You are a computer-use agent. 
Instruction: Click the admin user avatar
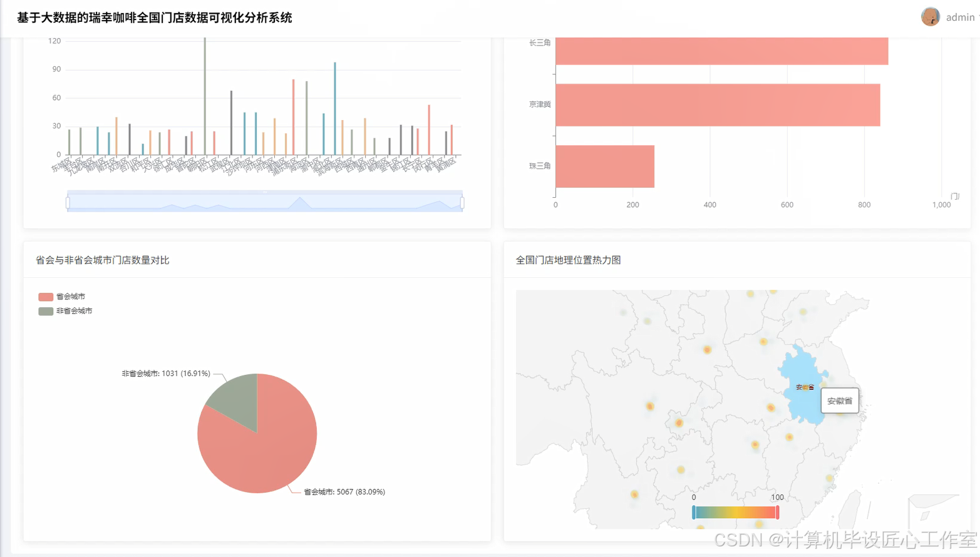point(930,17)
